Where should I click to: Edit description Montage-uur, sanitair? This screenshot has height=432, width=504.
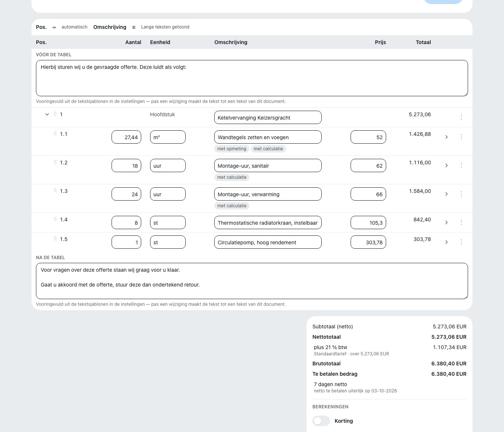(x=268, y=165)
